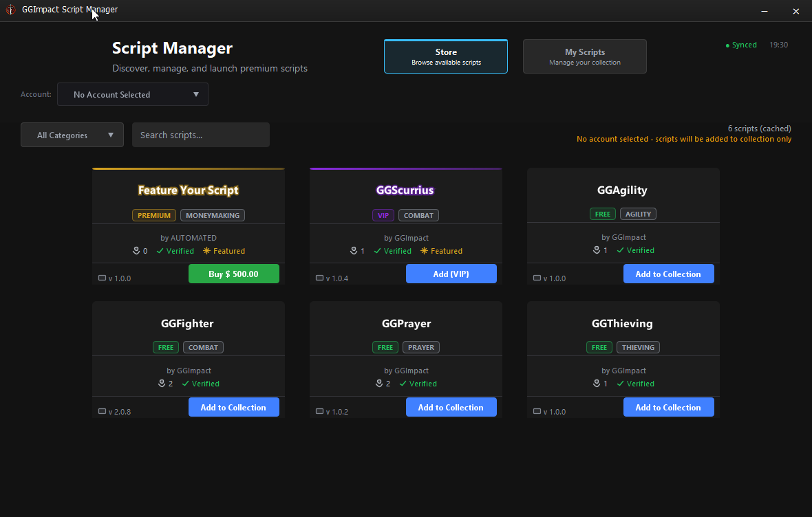
Task: Select the Store tab
Action: point(446,56)
